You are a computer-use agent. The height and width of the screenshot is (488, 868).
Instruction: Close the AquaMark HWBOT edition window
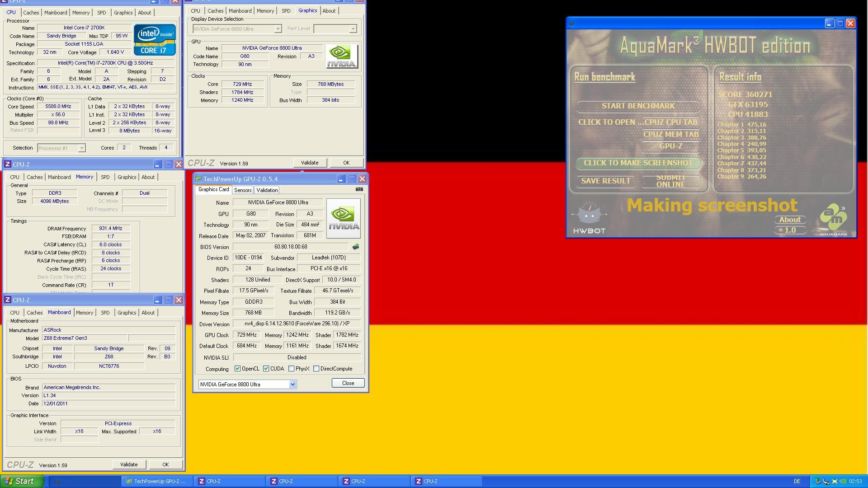pos(850,23)
